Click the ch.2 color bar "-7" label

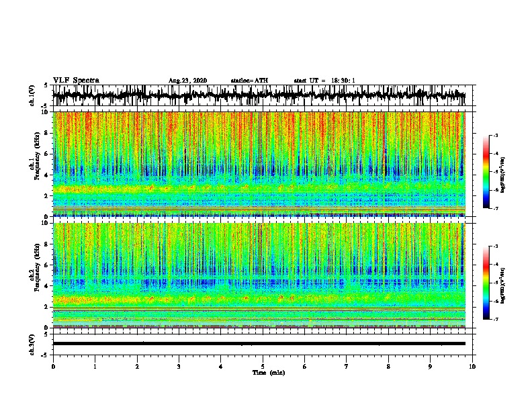(495, 320)
